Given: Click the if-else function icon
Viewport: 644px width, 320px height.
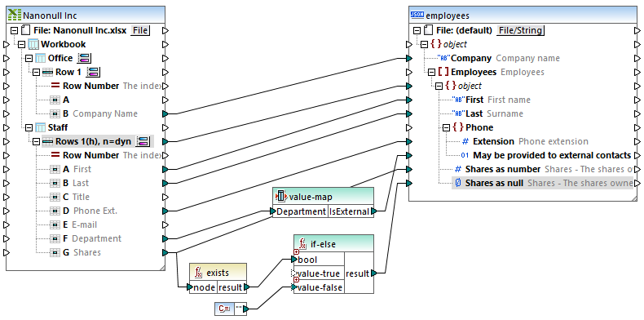Looking at the screenshot, I should point(302,244).
